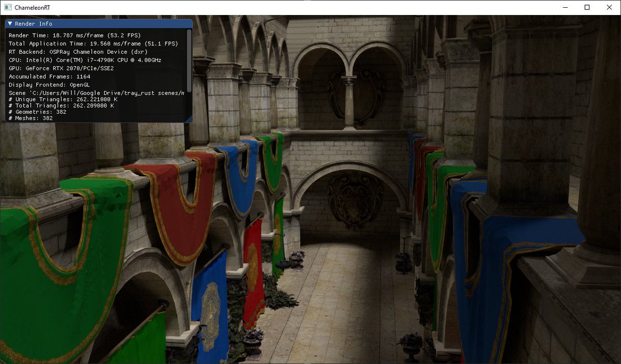Close the ChameleonRT window
Screen dimensions: 621x364
609,7
